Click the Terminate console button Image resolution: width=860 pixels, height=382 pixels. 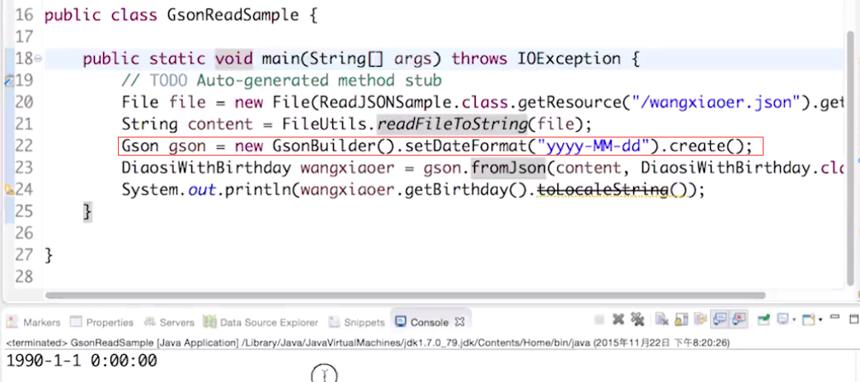(x=599, y=319)
